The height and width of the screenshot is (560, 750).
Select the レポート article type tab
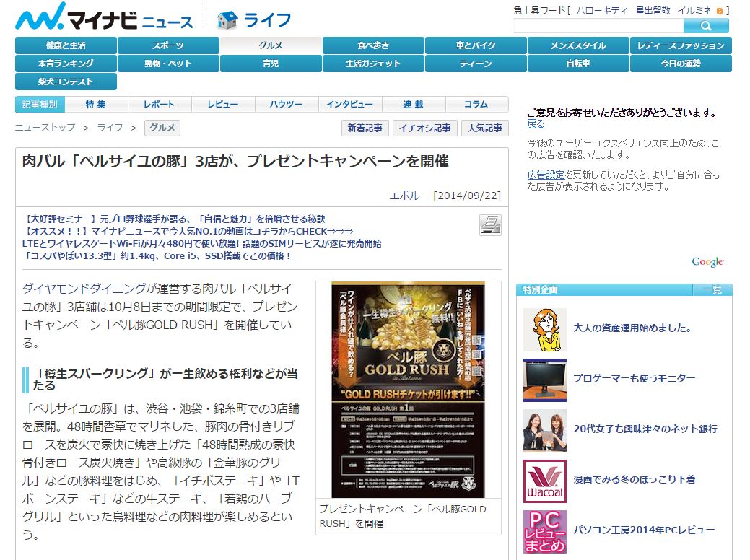(160, 104)
